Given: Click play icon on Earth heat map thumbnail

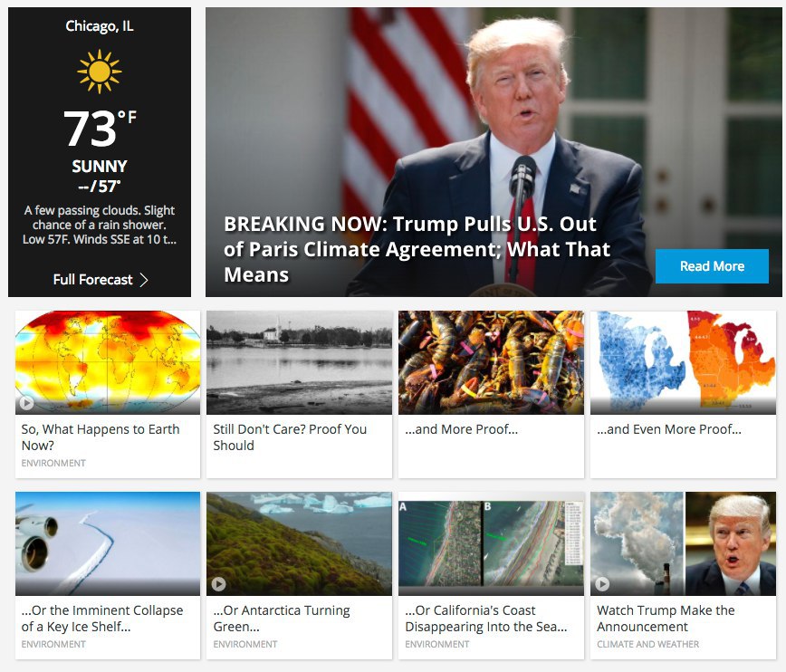Looking at the screenshot, I should pos(26,403).
